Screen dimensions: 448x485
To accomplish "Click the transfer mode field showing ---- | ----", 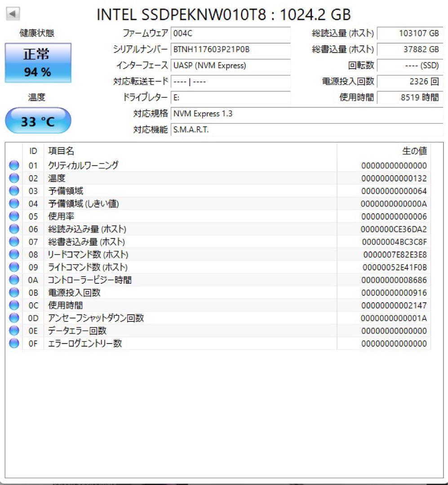I will tap(231, 82).
